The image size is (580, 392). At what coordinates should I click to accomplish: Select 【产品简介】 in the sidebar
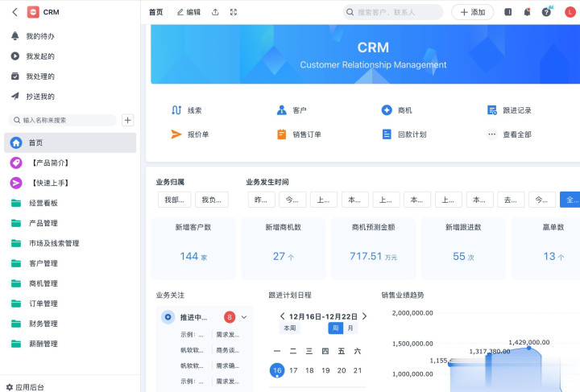click(51, 163)
